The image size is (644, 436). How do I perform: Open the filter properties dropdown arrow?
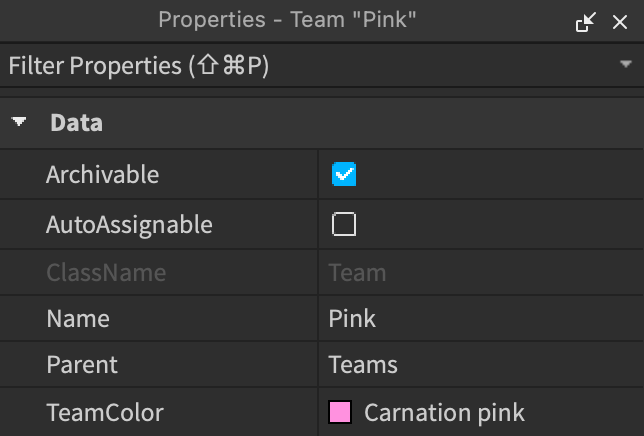626,64
